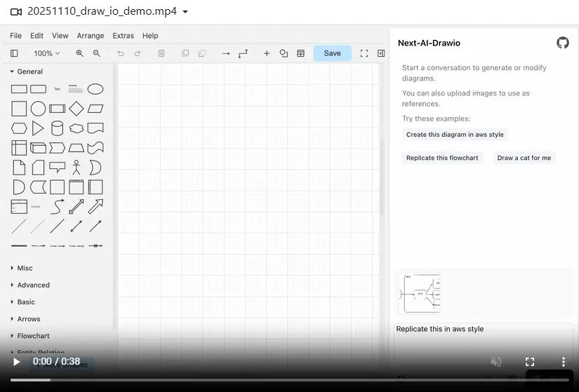
Task: Select the waypoints connector style icon
Action: coord(243,53)
